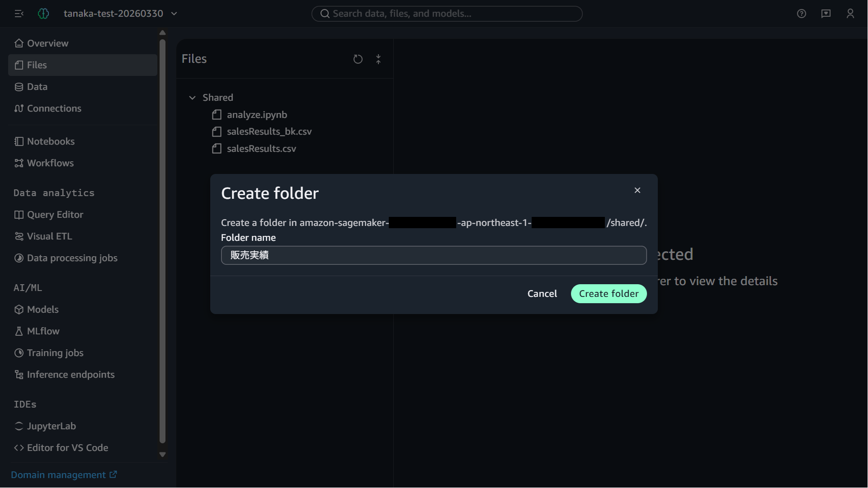Open Data processing jobs
Screen dimensions: 868x488
point(83,258)
